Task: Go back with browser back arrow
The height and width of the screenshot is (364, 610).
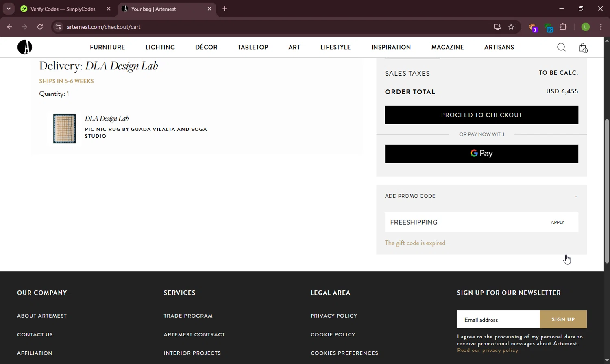Action: pyautogui.click(x=10, y=27)
